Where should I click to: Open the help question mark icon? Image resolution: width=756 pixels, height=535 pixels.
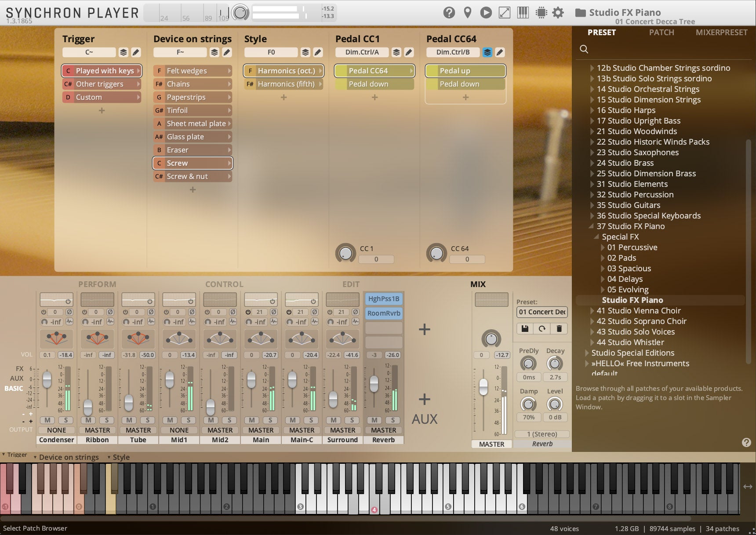click(x=449, y=12)
